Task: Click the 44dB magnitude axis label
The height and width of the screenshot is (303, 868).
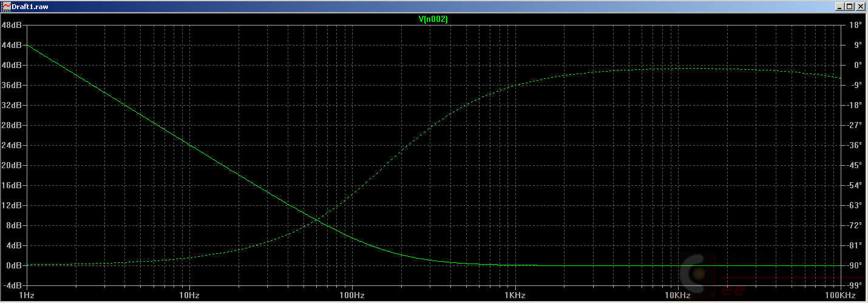Action: pos(12,45)
